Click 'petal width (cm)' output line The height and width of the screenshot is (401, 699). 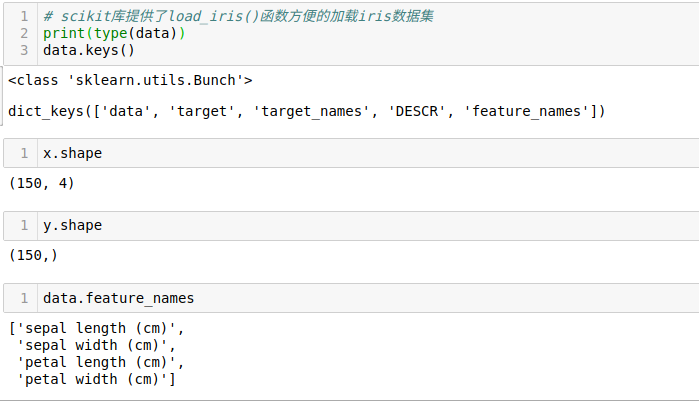pos(96,379)
